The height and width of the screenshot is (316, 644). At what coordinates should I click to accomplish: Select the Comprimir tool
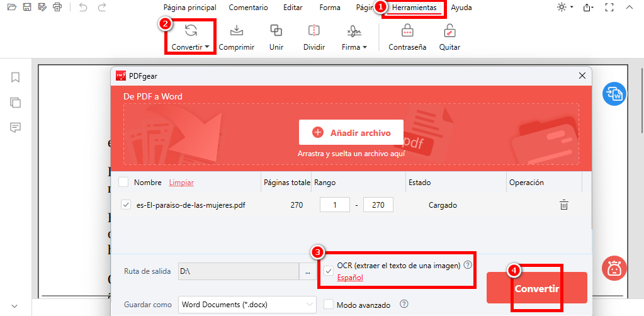(236, 37)
